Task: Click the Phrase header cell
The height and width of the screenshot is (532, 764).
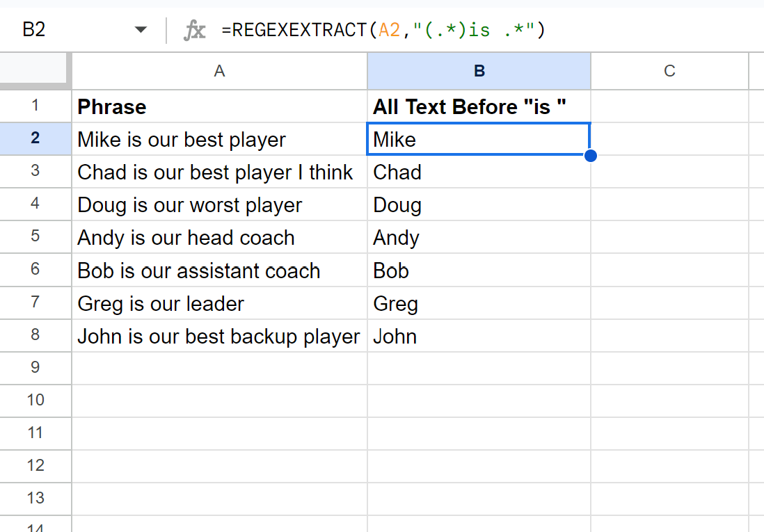Action: (219, 106)
